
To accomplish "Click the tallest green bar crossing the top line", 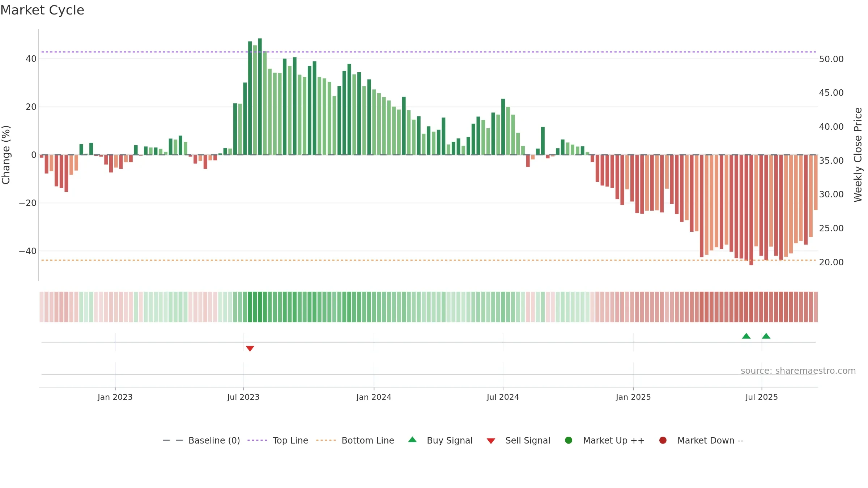I will pos(260,97).
